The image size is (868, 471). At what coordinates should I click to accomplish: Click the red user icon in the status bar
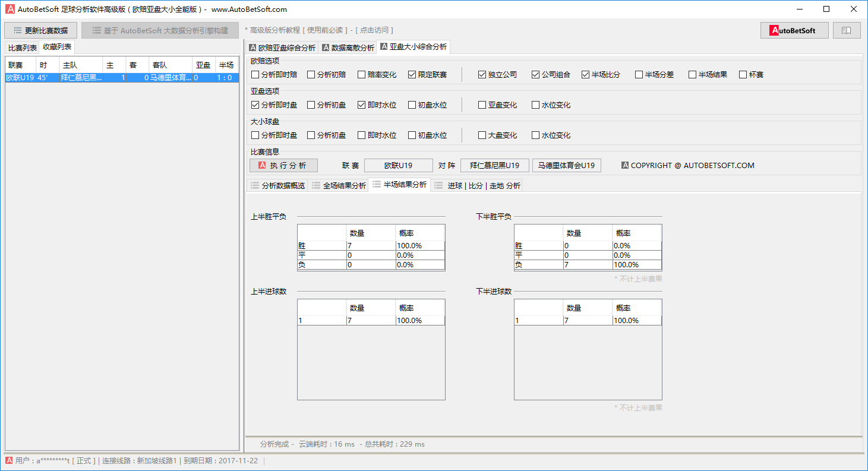(9, 461)
